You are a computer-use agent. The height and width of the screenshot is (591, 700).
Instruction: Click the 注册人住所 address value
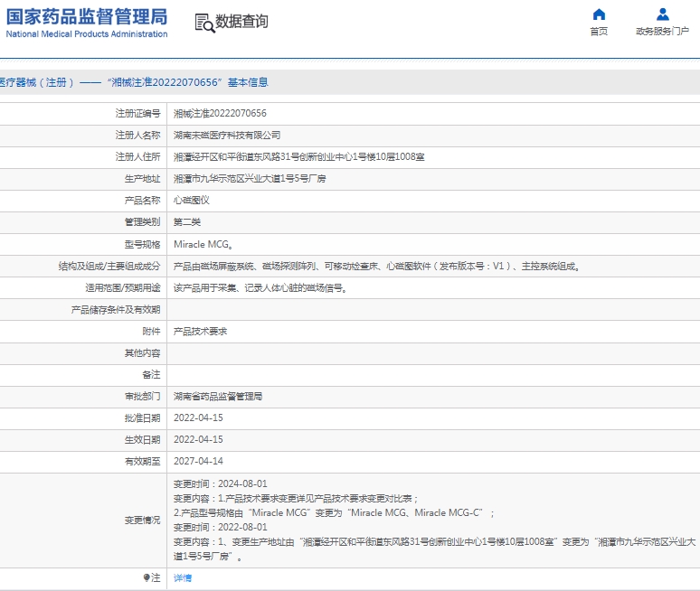coord(299,157)
